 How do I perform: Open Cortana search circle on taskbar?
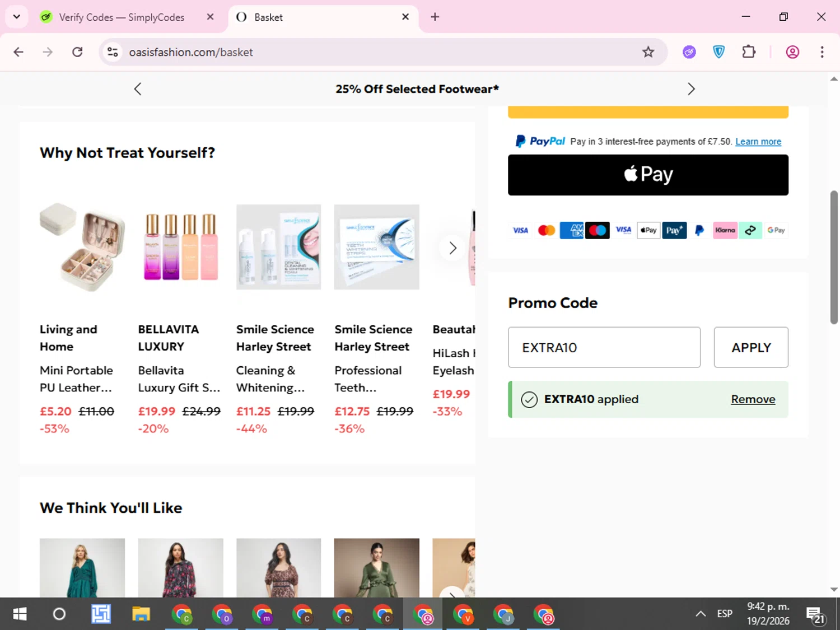point(59,614)
